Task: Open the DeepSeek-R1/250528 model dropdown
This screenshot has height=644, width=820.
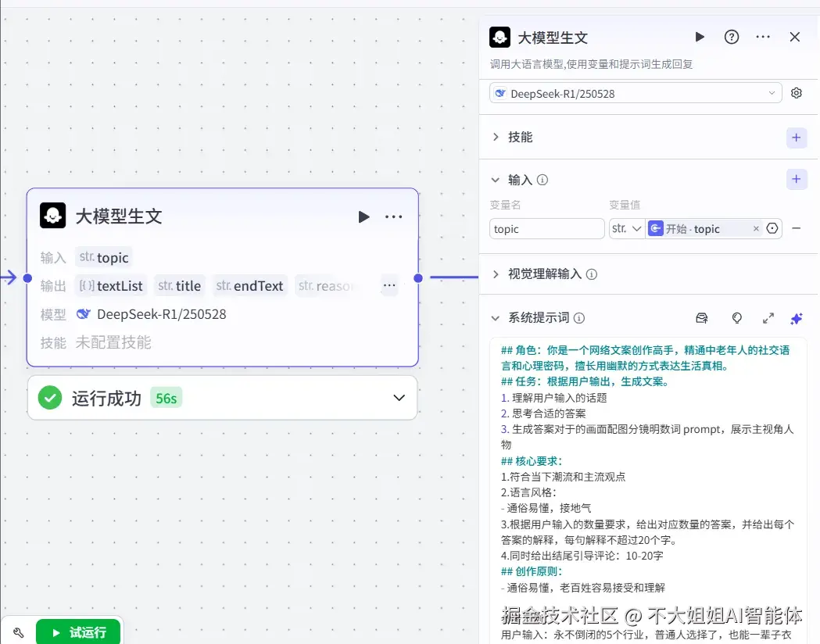Action: (x=635, y=92)
